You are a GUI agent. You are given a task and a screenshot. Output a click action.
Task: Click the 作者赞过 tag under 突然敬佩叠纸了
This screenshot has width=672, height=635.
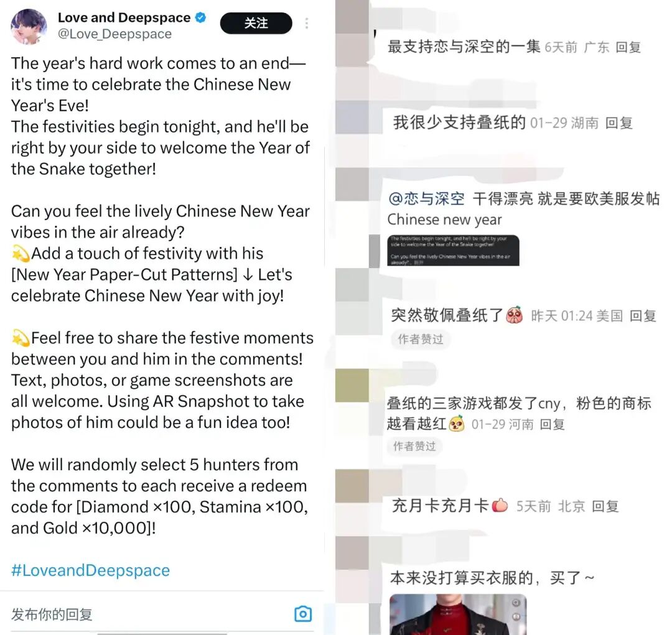click(420, 340)
